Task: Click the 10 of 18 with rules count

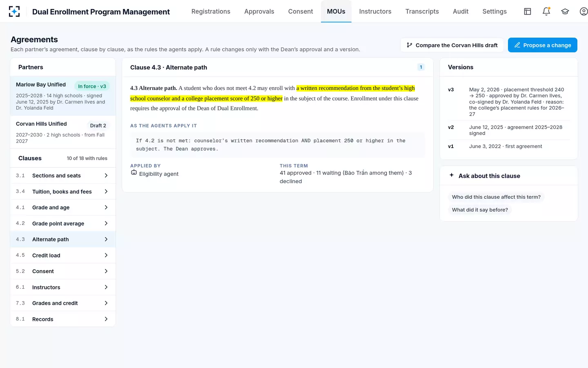Action: pyautogui.click(x=87, y=158)
